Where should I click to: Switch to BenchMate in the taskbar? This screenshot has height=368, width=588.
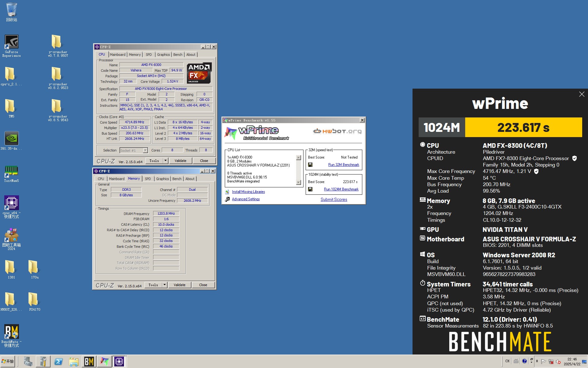[89, 362]
